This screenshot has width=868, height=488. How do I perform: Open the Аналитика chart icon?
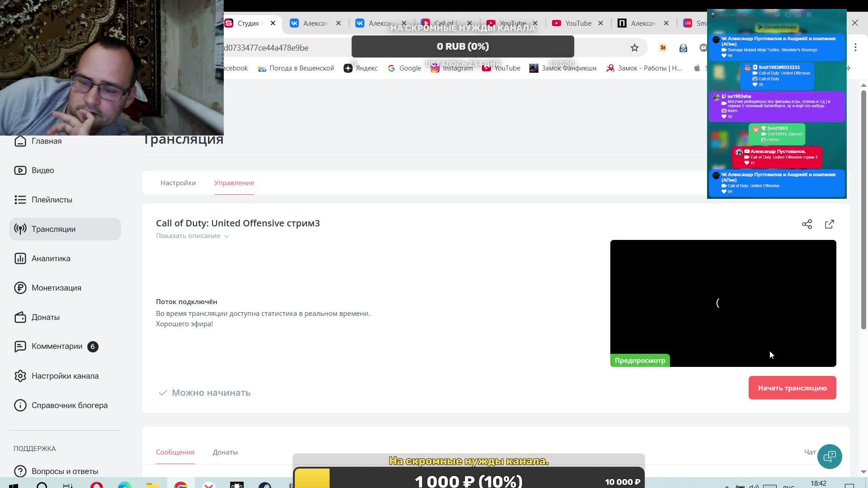point(20,258)
